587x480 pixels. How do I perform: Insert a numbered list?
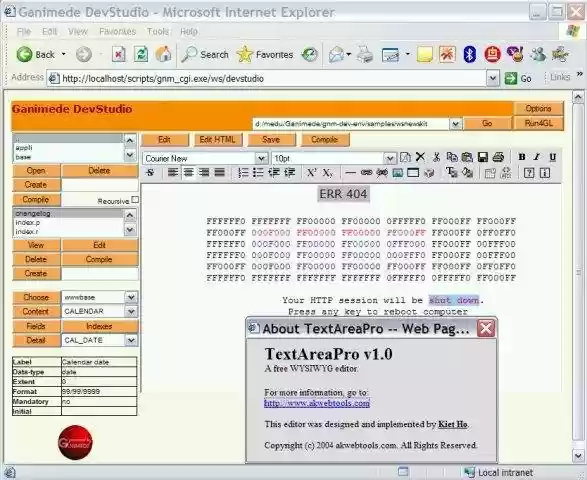[243, 173]
